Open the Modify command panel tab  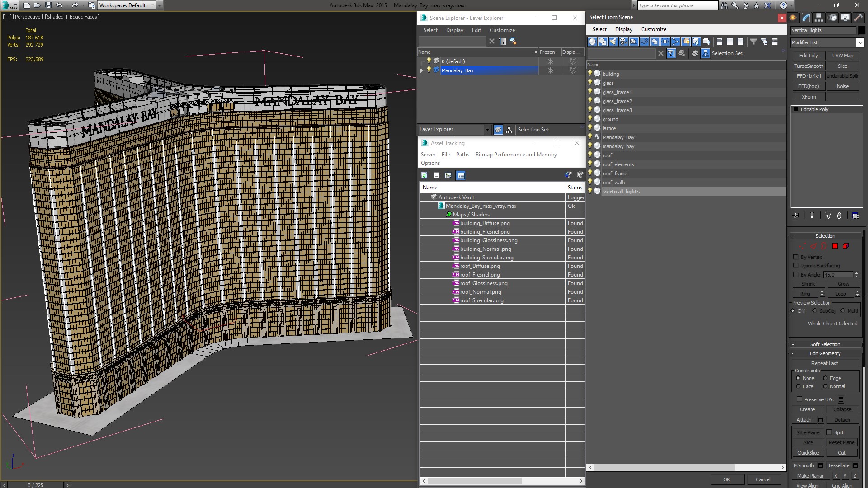[806, 18]
